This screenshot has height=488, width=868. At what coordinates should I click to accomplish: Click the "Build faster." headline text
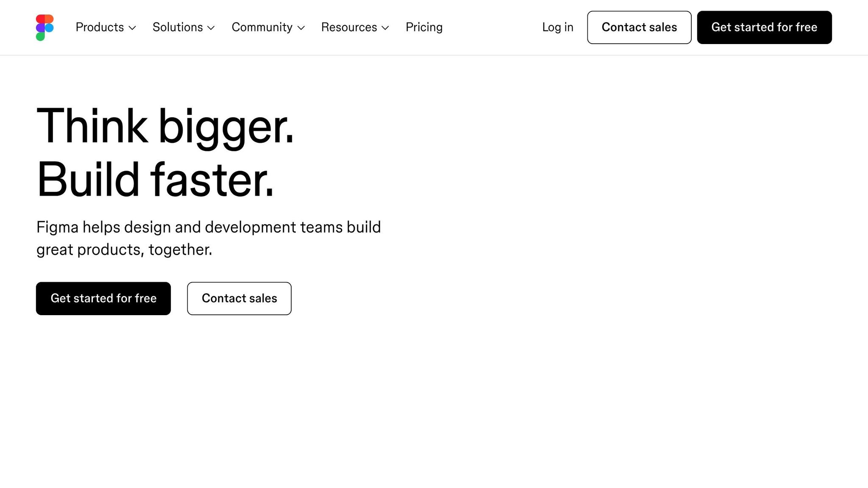coord(155,180)
